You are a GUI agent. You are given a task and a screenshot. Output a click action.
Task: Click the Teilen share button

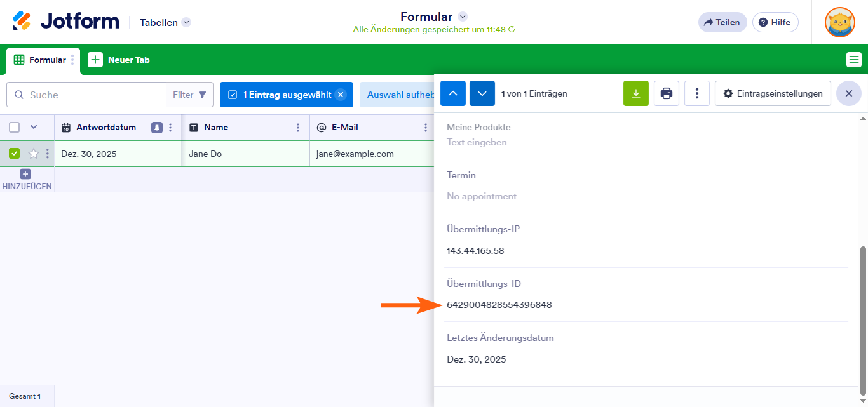pos(722,22)
